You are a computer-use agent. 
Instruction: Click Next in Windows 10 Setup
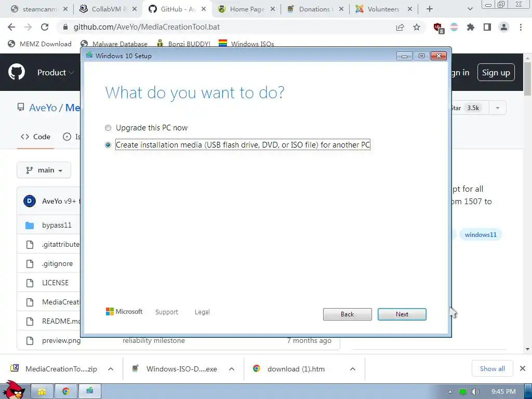click(402, 314)
